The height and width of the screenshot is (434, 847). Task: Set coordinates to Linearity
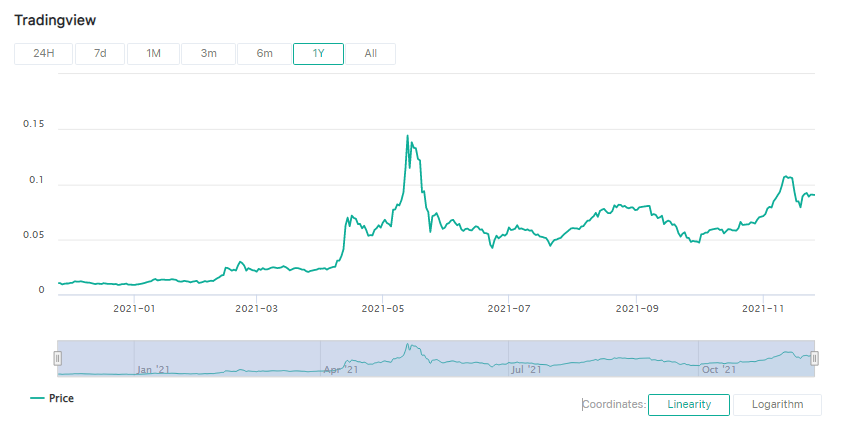point(689,404)
